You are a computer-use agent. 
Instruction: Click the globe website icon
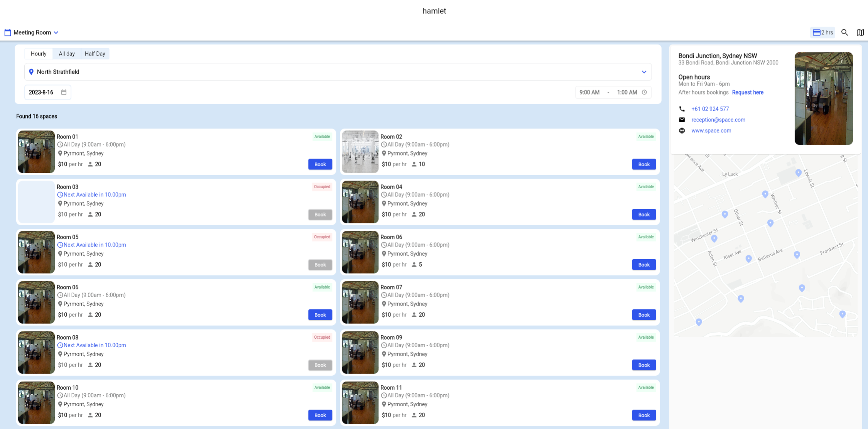(682, 130)
